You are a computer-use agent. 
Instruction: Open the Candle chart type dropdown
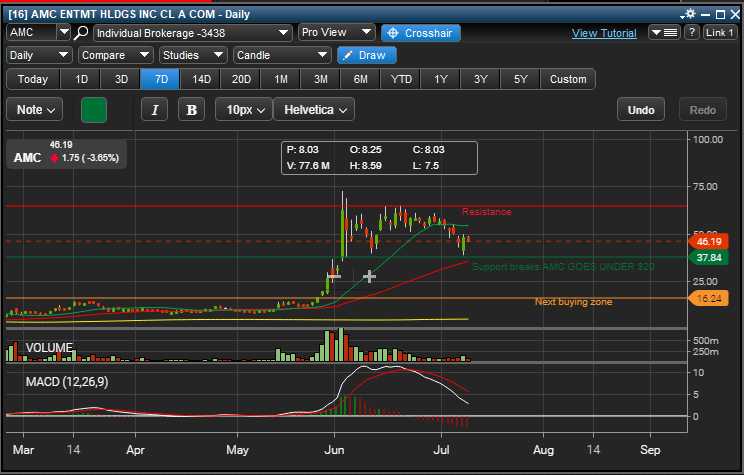click(x=282, y=56)
